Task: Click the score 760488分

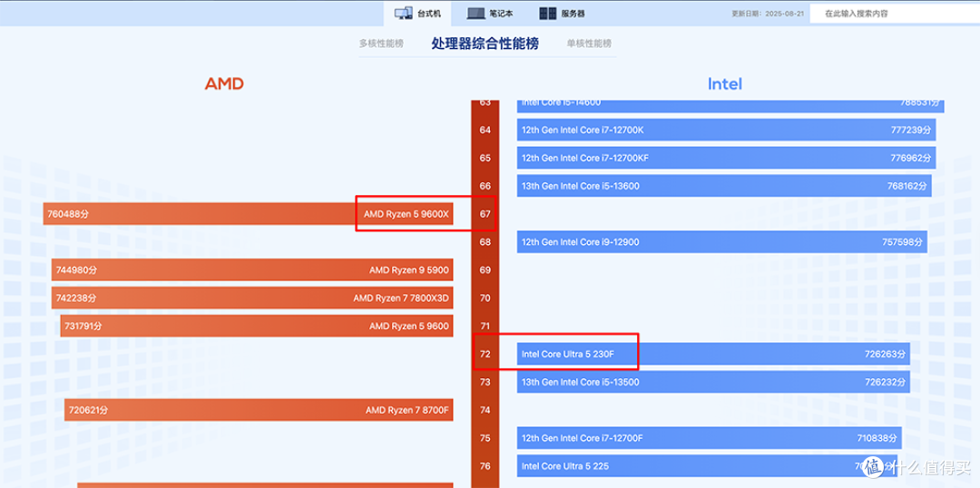Action: click(68, 214)
